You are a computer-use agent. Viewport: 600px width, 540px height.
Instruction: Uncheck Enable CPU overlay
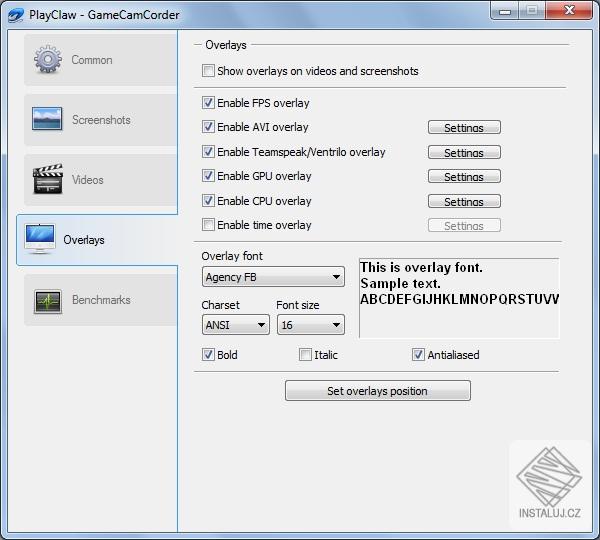pos(208,201)
